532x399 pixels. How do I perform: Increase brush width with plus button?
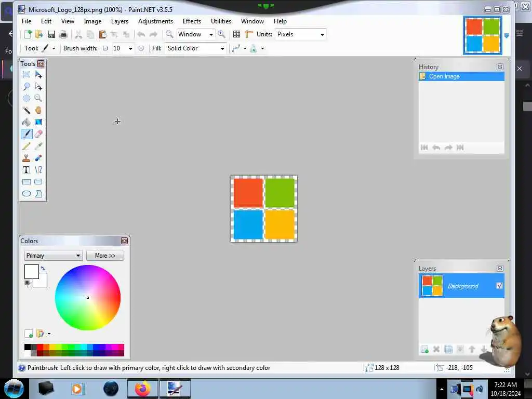(x=141, y=48)
